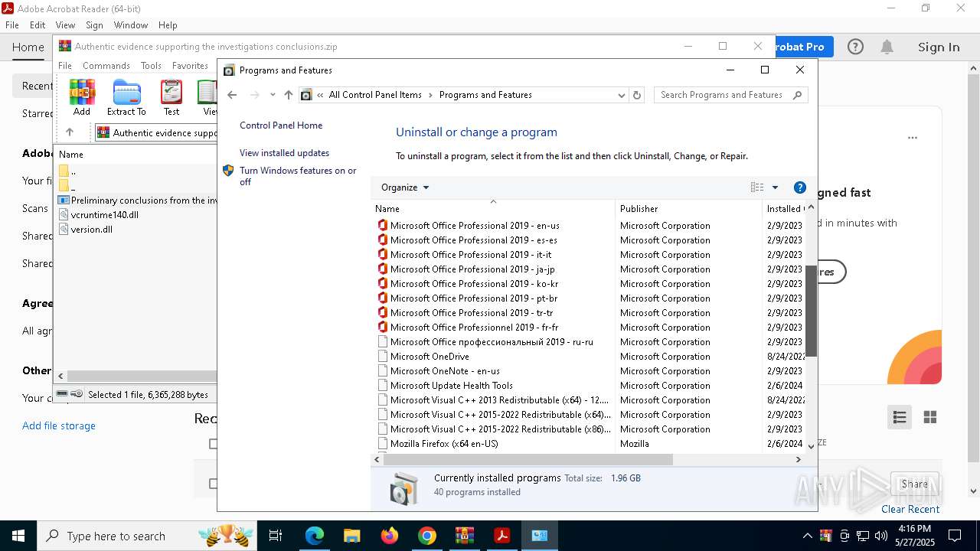The height and width of the screenshot is (551, 980).
Task: Click the Extract To icon in WinRAR
Action: 126,97
